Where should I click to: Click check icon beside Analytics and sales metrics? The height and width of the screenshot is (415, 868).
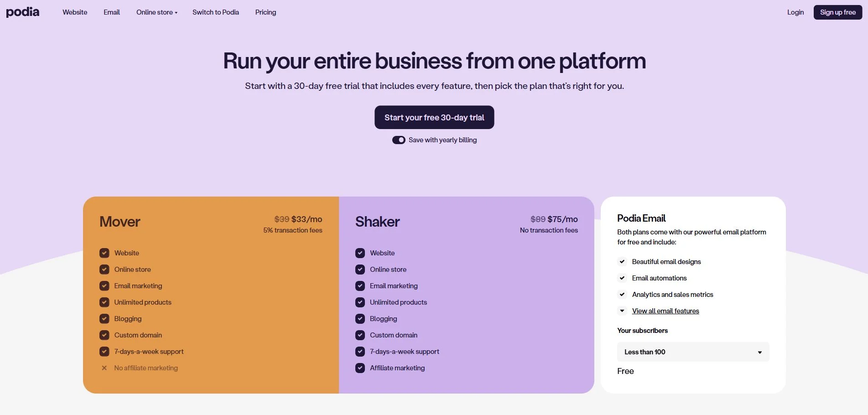[622, 295]
